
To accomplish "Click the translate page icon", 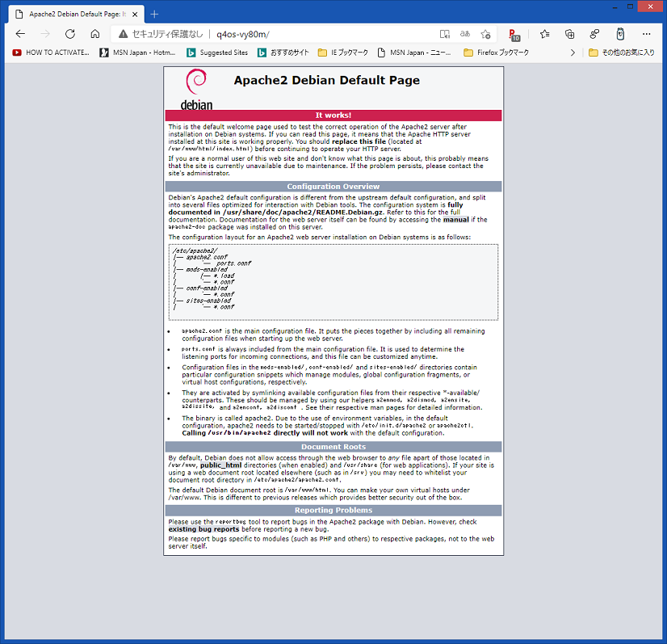I will coord(465,34).
